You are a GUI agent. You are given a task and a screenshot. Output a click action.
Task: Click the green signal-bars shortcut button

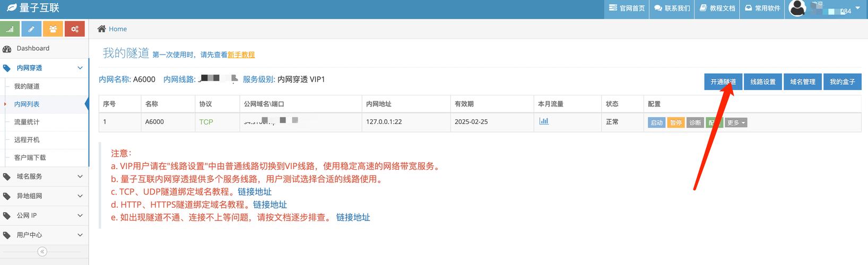(x=10, y=29)
